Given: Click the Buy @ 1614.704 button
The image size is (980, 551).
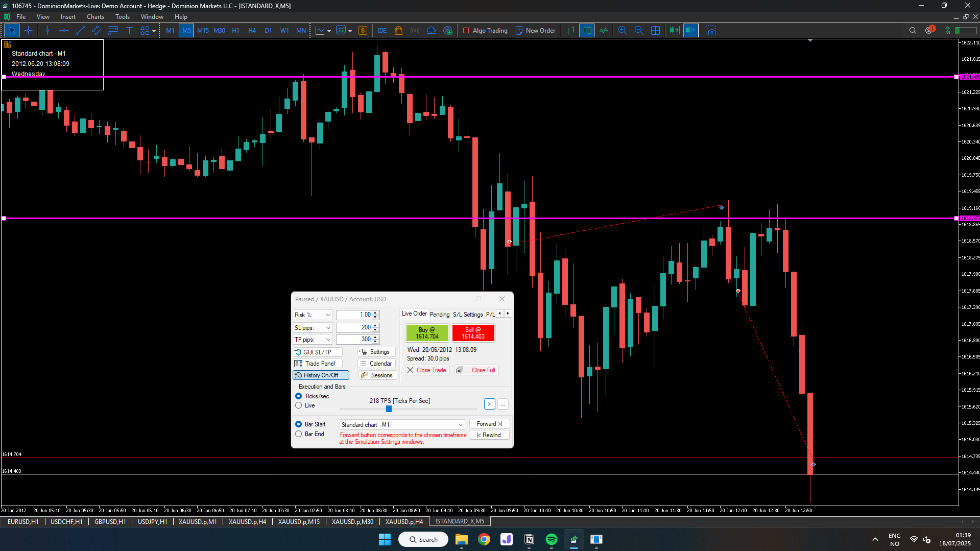Looking at the screenshot, I should point(427,333).
